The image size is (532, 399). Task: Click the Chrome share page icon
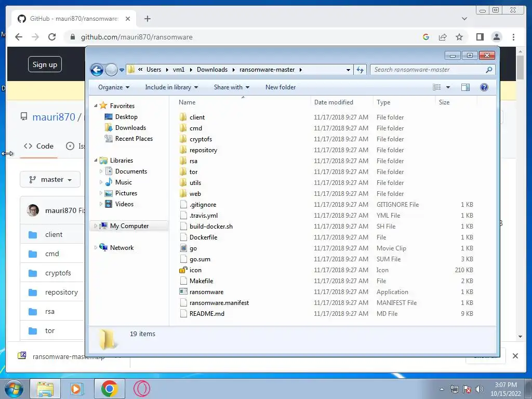[x=443, y=37]
